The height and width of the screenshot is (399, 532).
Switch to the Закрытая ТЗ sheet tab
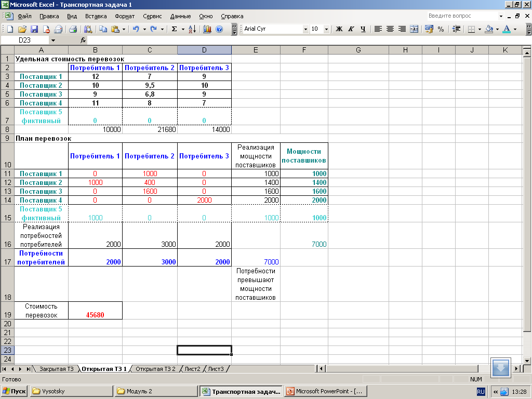[x=56, y=369]
